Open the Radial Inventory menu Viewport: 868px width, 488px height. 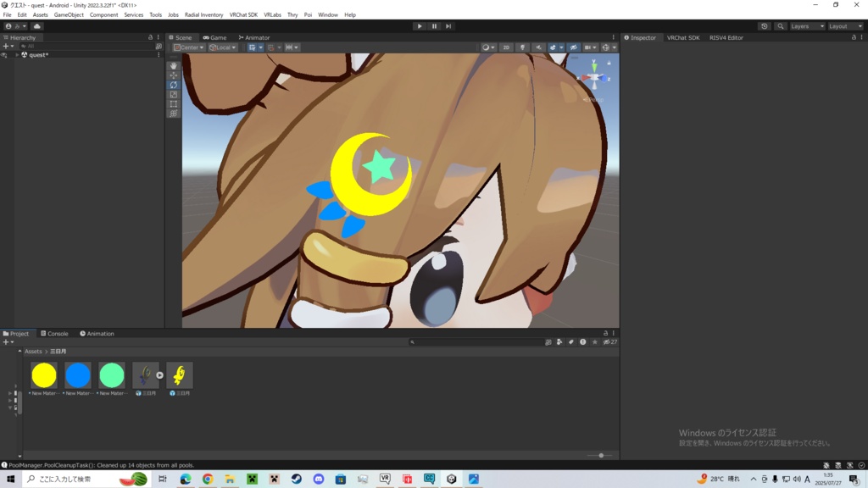[x=203, y=15]
